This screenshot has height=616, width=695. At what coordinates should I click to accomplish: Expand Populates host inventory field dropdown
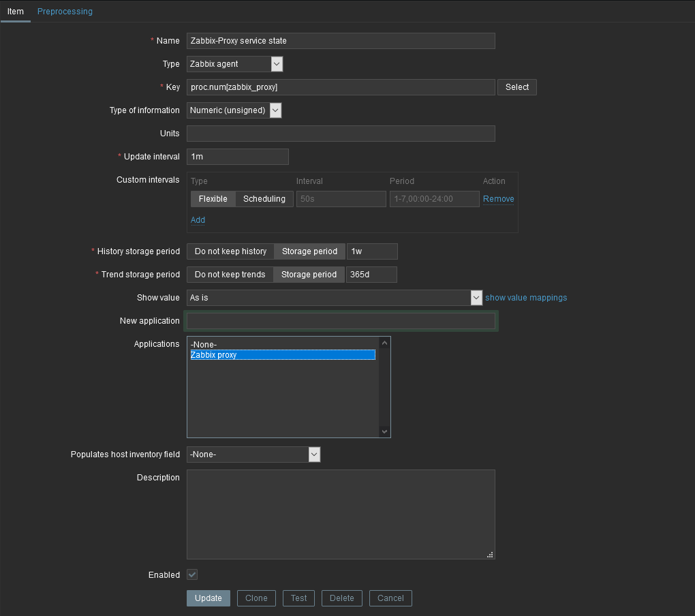pyautogui.click(x=253, y=455)
